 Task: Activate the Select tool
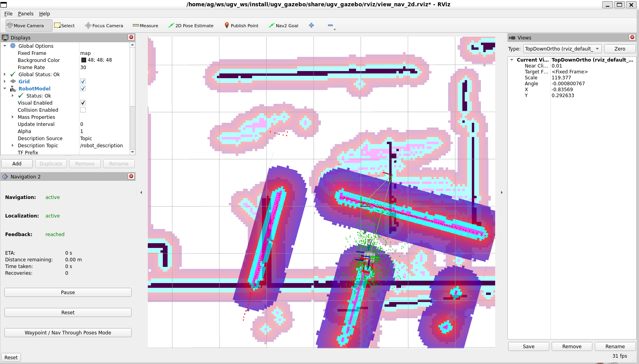[x=64, y=26]
